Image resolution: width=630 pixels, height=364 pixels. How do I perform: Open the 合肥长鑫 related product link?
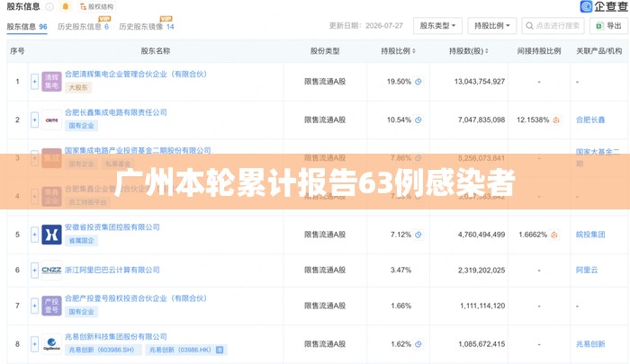pos(590,120)
